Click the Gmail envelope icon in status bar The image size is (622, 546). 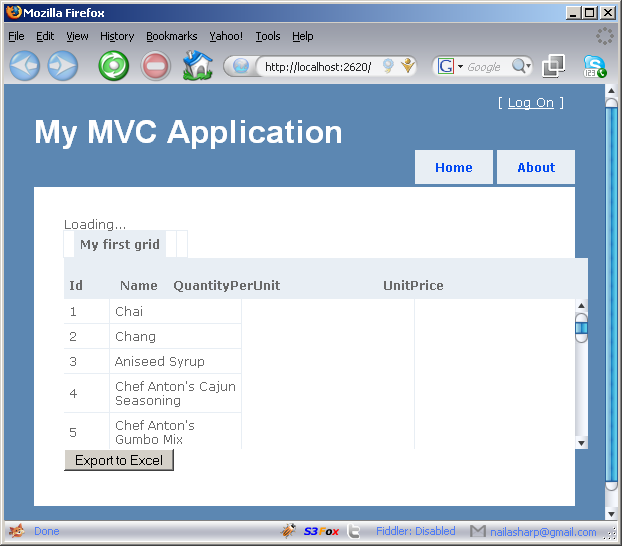[478, 531]
